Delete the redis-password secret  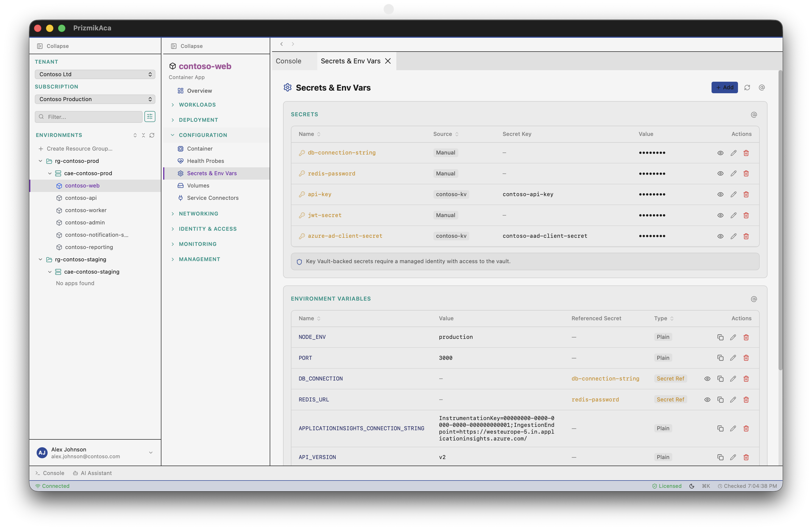(x=746, y=173)
